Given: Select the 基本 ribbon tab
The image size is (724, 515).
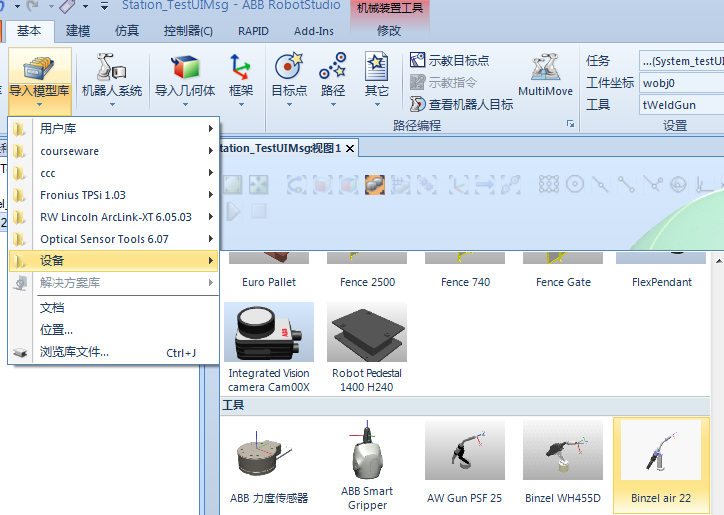Looking at the screenshot, I should click(29, 31).
